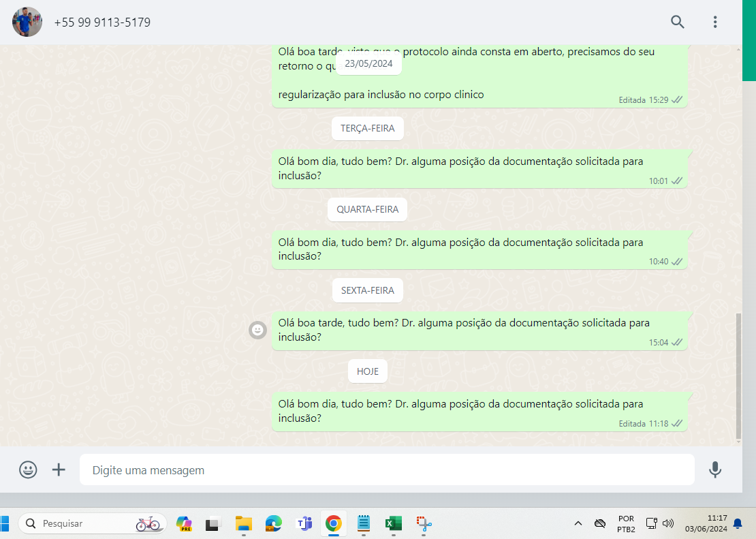Select the floating 23/05/2024 date badge
The image size is (756, 539).
[369, 63]
